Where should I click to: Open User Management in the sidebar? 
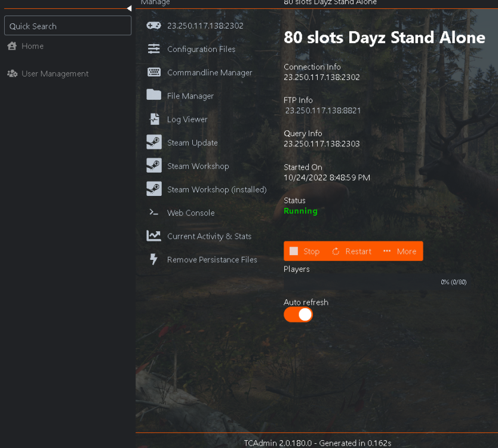click(54, 73)
